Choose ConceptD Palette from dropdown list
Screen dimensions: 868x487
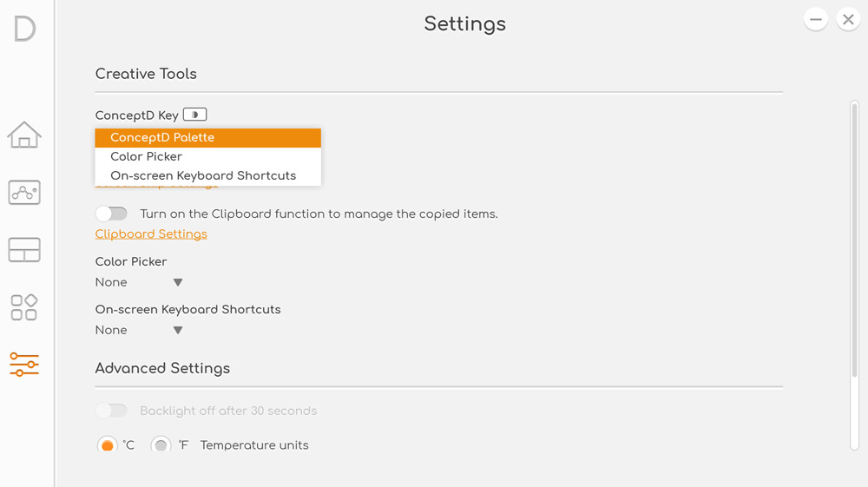click(208, 138)
